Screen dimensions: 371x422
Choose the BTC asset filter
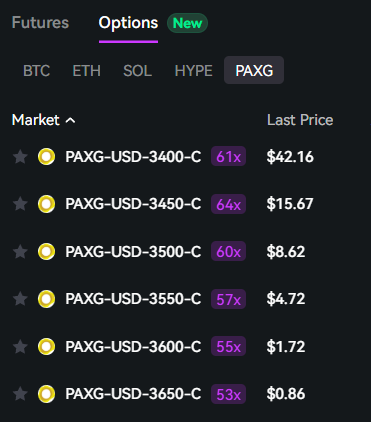coord(37,70)
